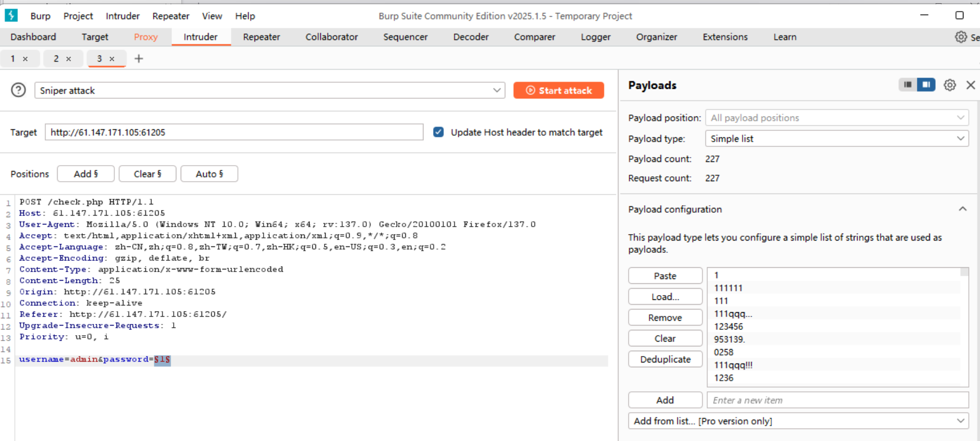This screenshot has height=441, width=980.
Task: Open the Repeater menu in the menu bar
Action: [x=171, y=16]
